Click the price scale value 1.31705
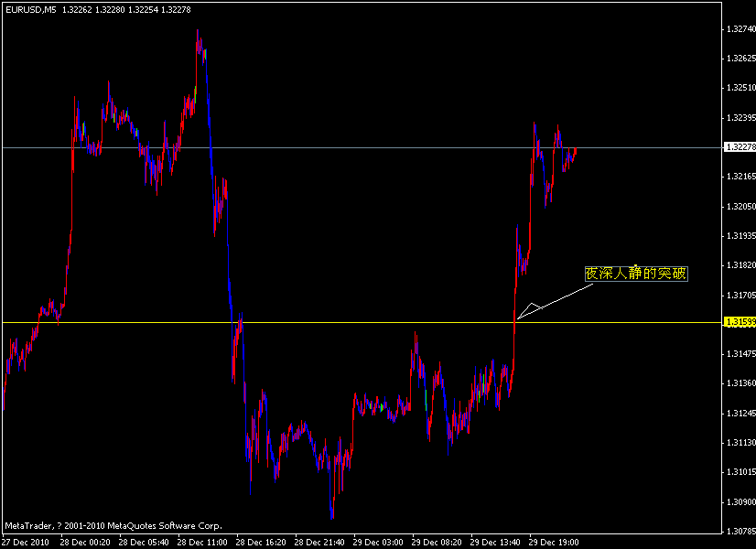Screen dimensions: 756x549 pyautogui.click(x=741, y=295)
